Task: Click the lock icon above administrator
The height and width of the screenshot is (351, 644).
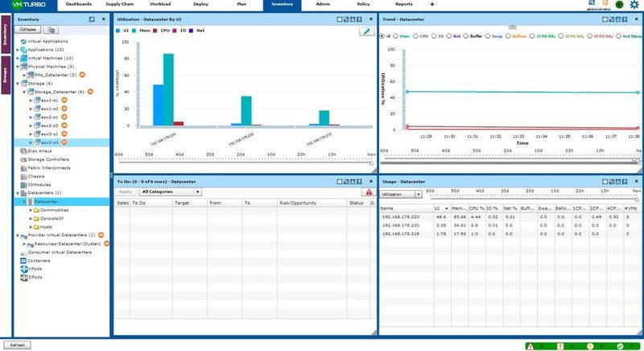Action: [x=605, y=3]
